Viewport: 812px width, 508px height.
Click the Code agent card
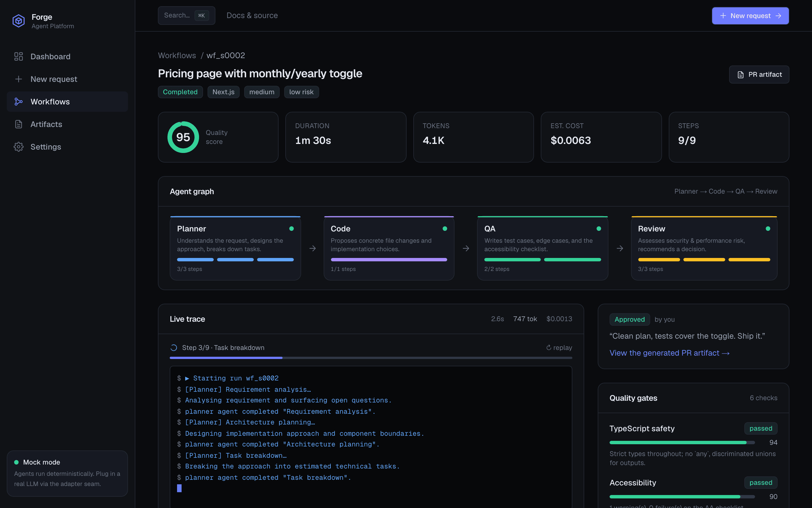pyautogui.click(x=389, y=248)
